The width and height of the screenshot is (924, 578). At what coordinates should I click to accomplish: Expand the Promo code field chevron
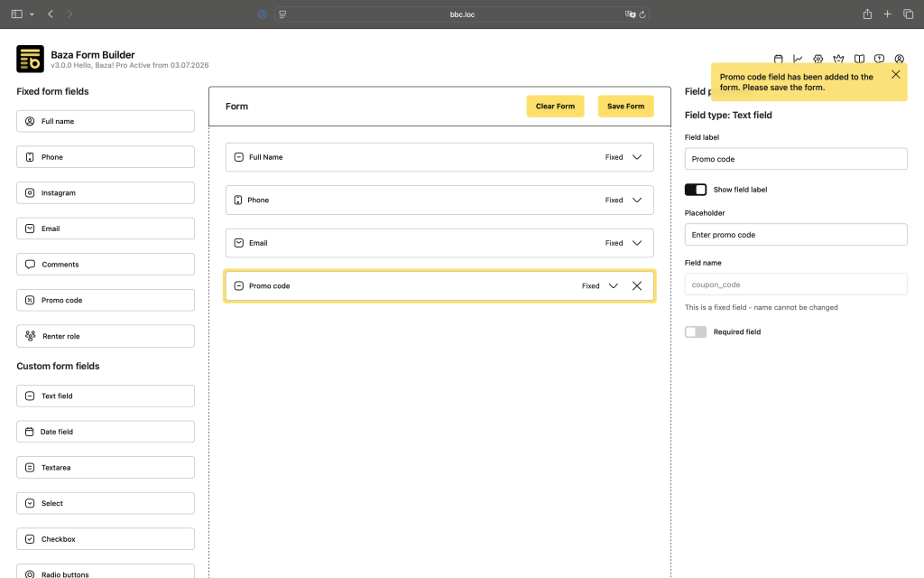coord(614,286)
